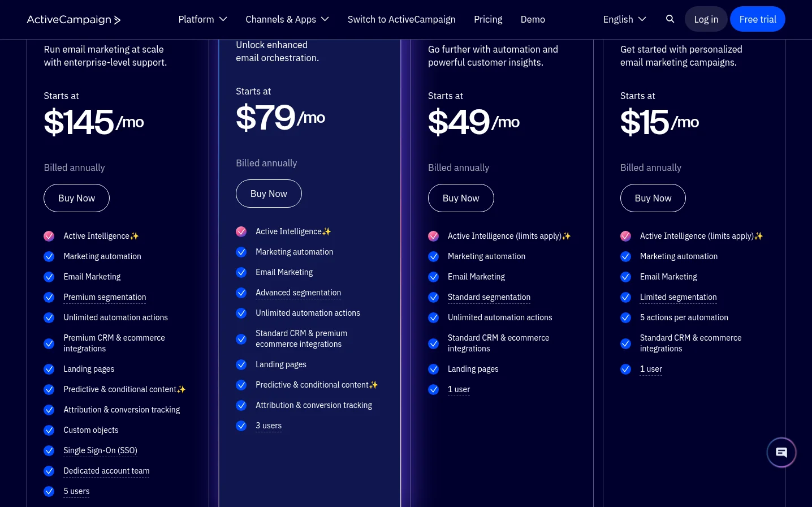Click the 1 user link in the $49 plan

point(459,389)
